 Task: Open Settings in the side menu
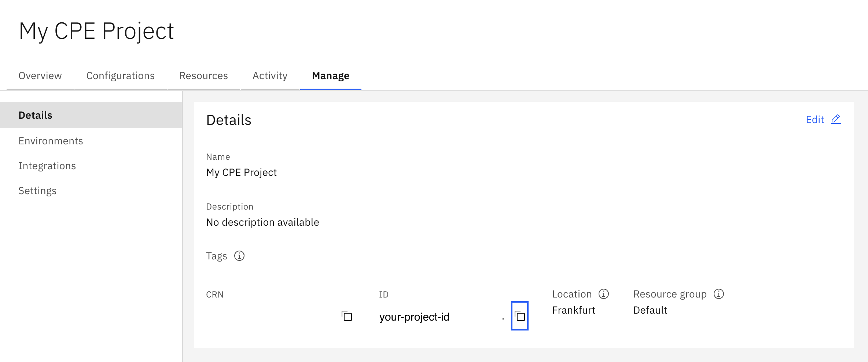pos(91,191)
